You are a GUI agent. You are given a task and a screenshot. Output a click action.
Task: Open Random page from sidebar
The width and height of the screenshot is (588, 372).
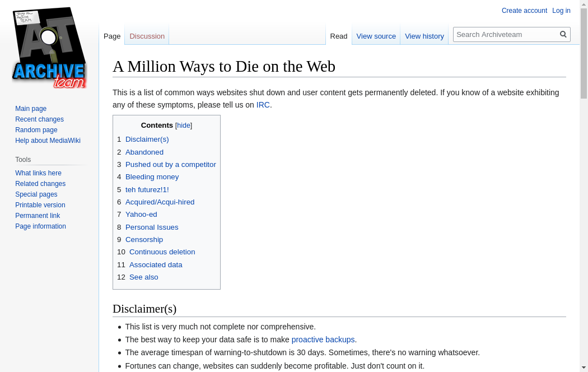[36, 130]
